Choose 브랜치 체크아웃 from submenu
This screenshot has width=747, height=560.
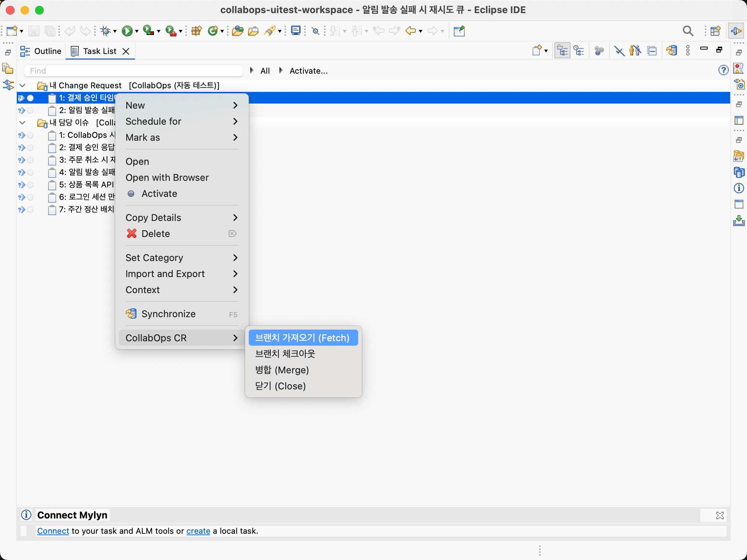click(x=303, y=354)
